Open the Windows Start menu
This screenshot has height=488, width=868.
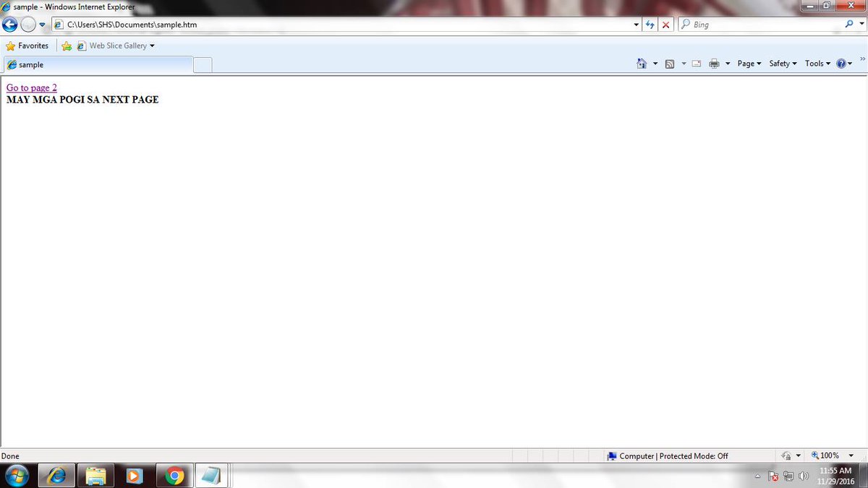(x=16, y=476)
